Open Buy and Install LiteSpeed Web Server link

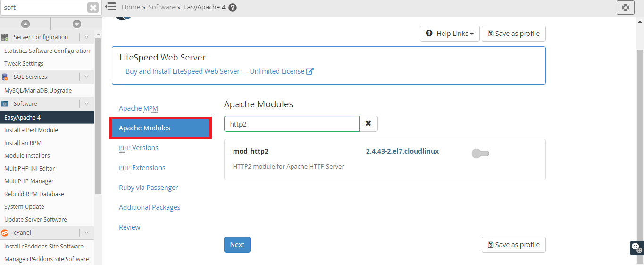coord(215,71)
